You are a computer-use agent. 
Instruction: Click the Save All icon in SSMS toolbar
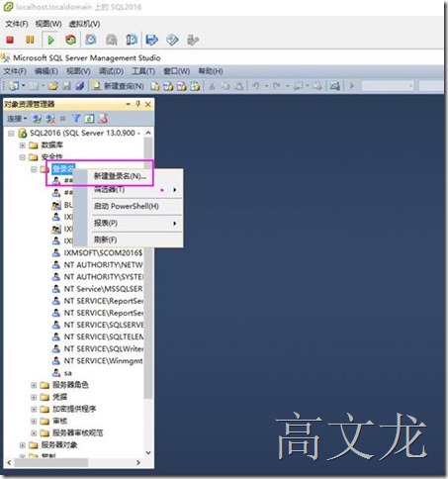click(80, 86)
